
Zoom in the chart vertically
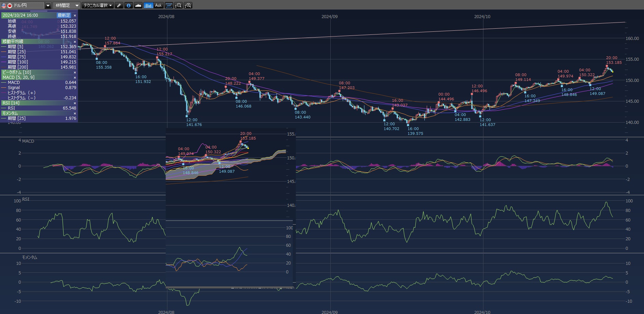pyautogui.click(x=188, y=5)
